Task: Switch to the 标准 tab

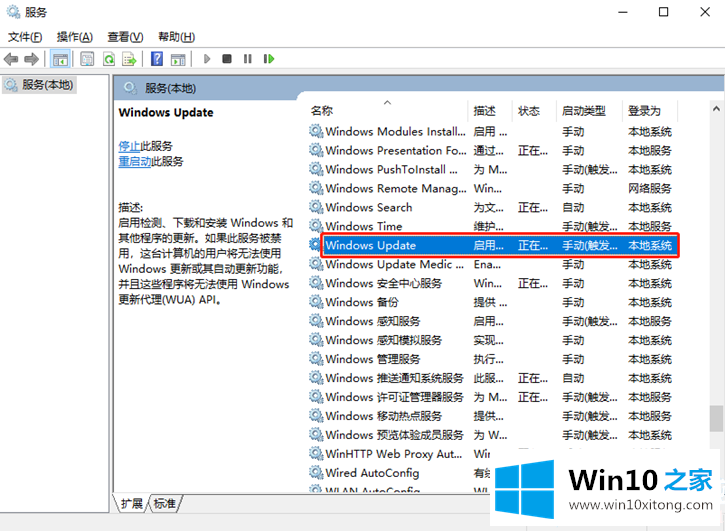Action: coord(165,504)
